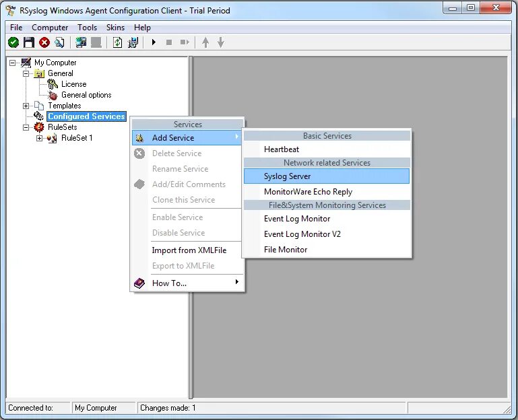Choose Event Log Monitor V2 service
Viewport: 518px width, 420px height.
tap(327, 234)
